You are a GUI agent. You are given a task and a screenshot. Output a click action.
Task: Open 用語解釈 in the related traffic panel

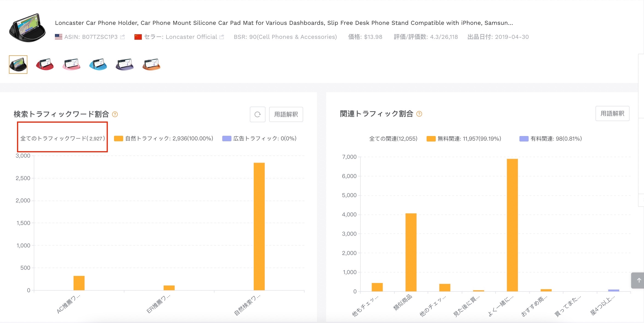tap(612, 114)
